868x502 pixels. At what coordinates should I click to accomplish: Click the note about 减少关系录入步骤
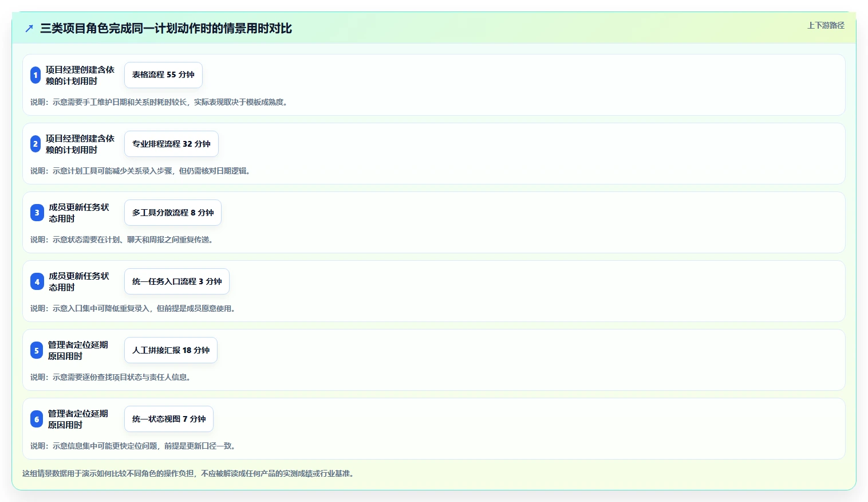click(141, 171)
